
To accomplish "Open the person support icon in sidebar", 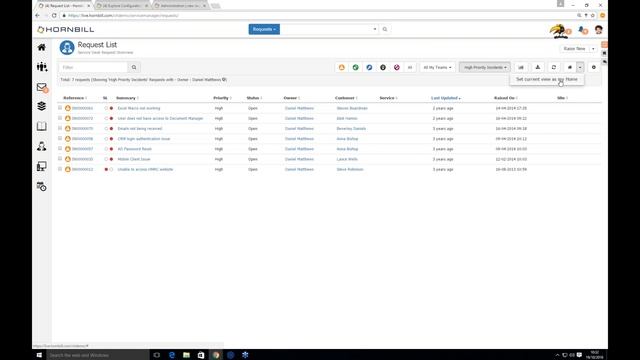I will 42,146.
